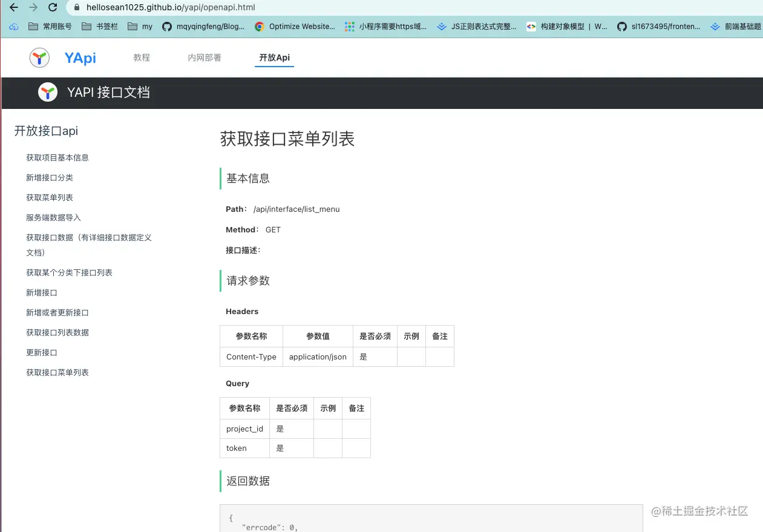Click the Query subheading

(x=237, y=383)
